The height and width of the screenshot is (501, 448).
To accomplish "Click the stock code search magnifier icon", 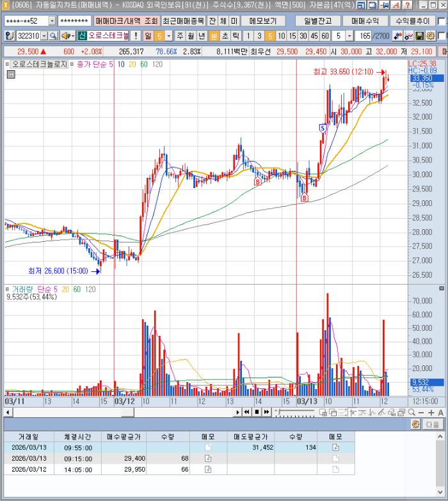I will click(53, 36).
